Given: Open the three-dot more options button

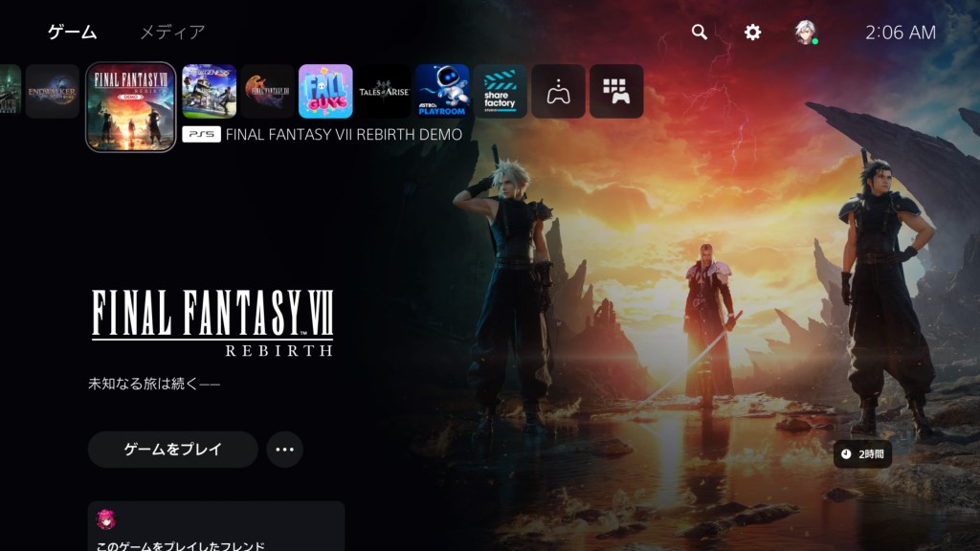Looking at the screenshot, I should click(x=284, y=450).
